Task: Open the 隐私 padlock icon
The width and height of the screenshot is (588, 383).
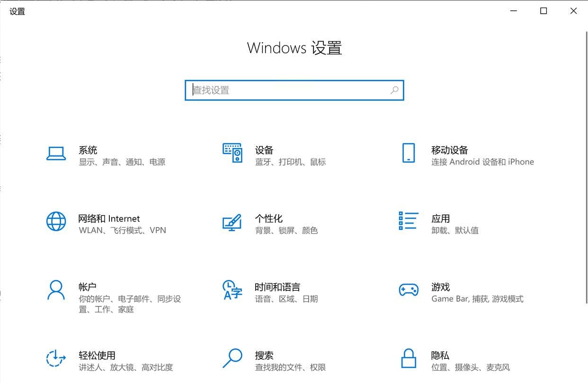Action: click(x=408, y=358)
